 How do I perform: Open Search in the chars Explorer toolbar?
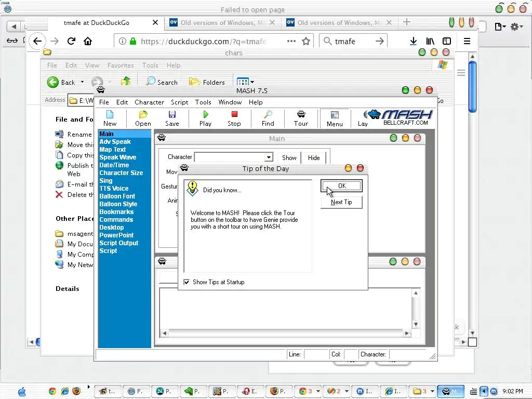coord(162,82)
